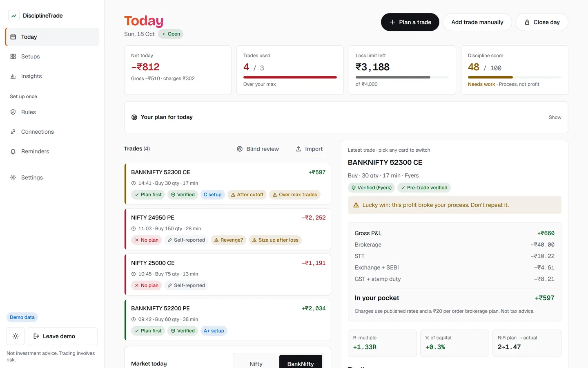Show the plan for today
This screenshot has width=588, height=368.
click(555, 117)
